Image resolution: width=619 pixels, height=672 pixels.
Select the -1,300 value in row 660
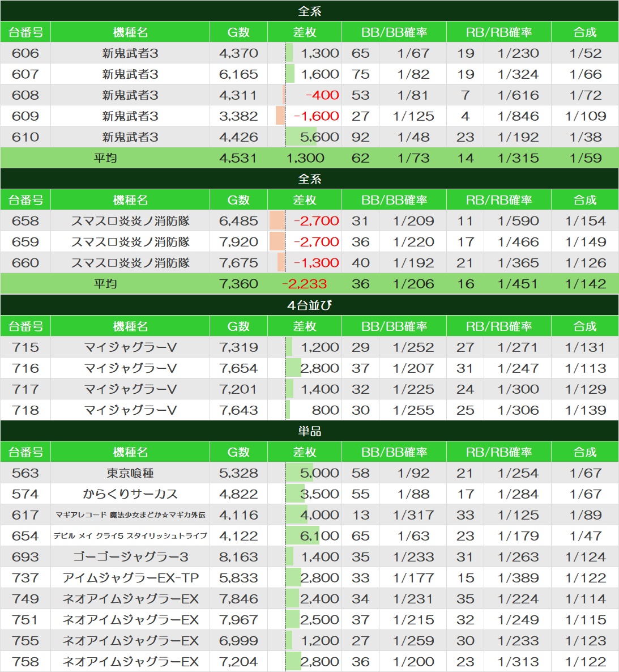316,263
